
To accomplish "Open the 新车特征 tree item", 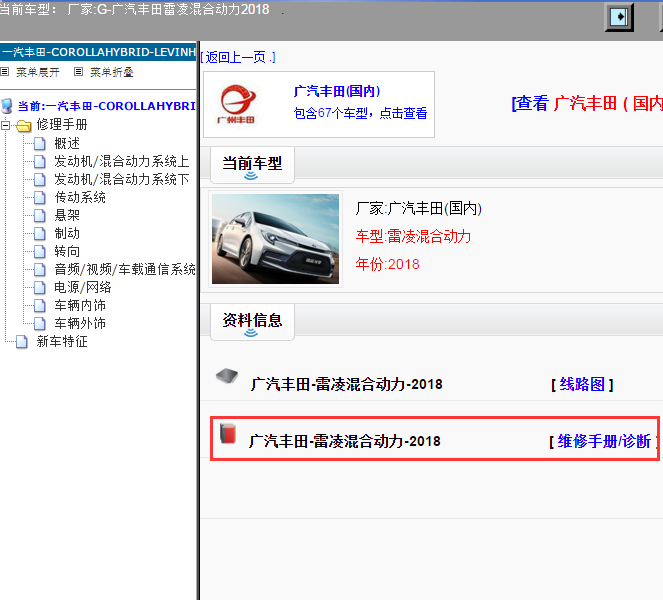I will tap(62, 342).
